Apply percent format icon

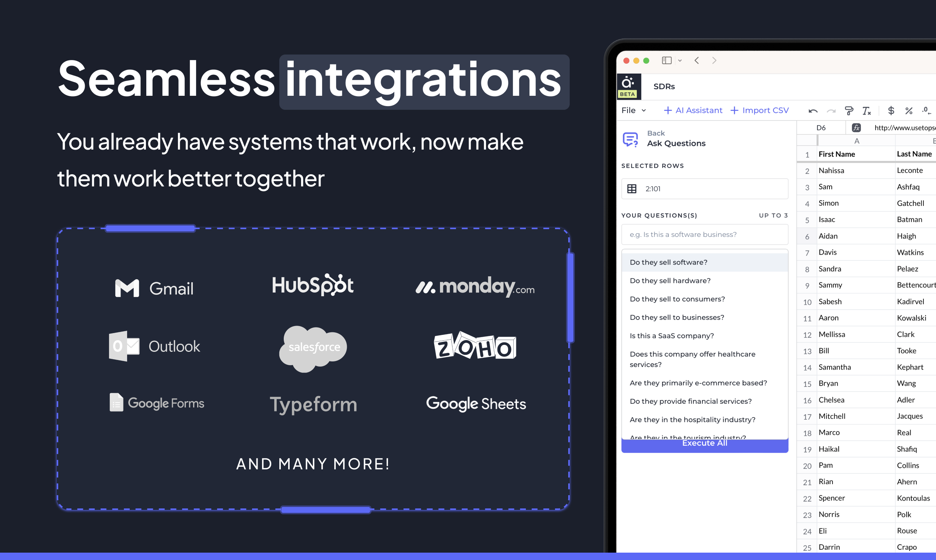coord(909,111)
